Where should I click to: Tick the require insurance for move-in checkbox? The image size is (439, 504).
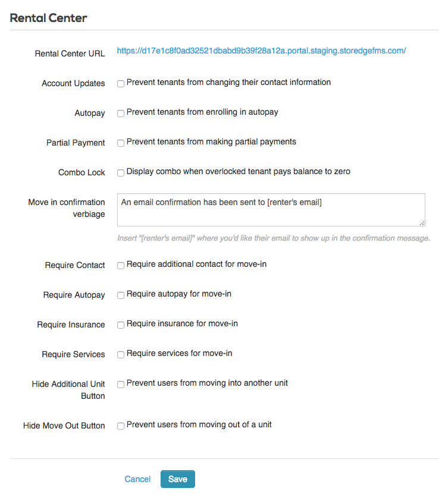coord(121,325)
